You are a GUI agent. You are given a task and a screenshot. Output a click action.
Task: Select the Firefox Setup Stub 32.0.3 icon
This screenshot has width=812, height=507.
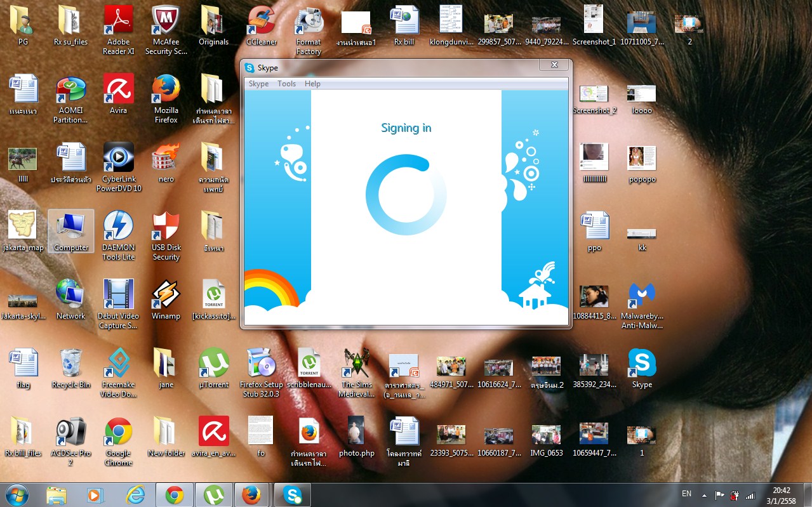click(261, 373)
